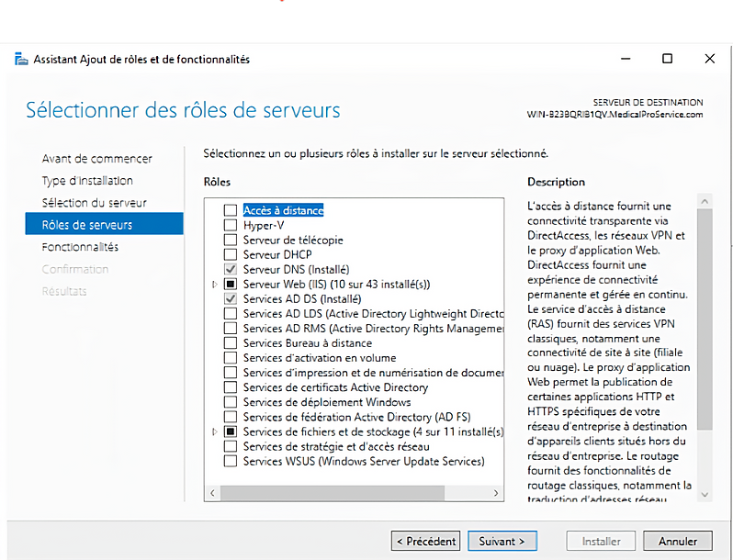Cancel the wizard with Annuler
Image resolution: width=733 pixels, height=560 pixels.
tap(678, 541)
